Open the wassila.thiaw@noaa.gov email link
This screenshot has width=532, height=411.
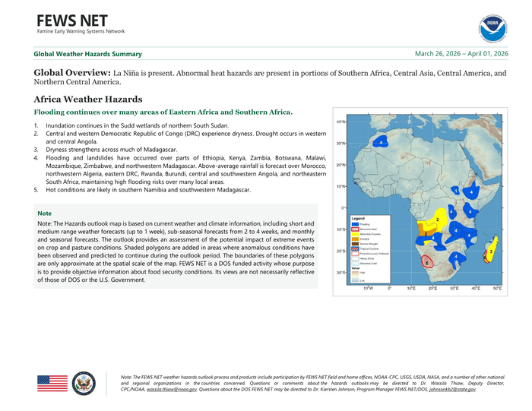172,389
